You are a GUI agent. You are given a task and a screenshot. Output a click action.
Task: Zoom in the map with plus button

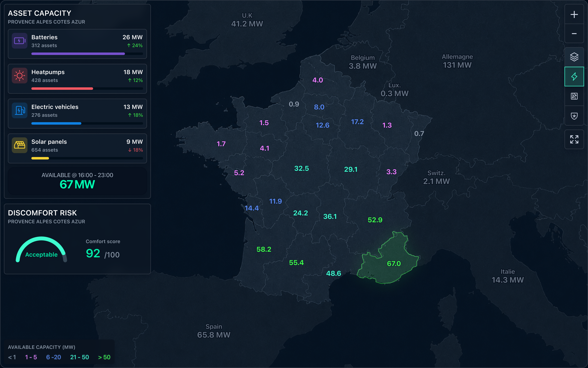point(574,14)
